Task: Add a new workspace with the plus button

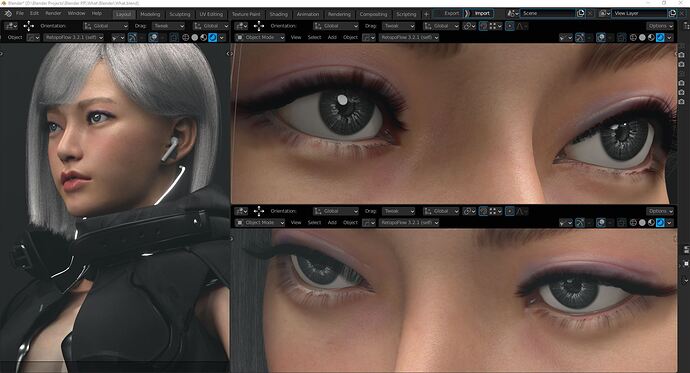Action: [x=426, y=14]
